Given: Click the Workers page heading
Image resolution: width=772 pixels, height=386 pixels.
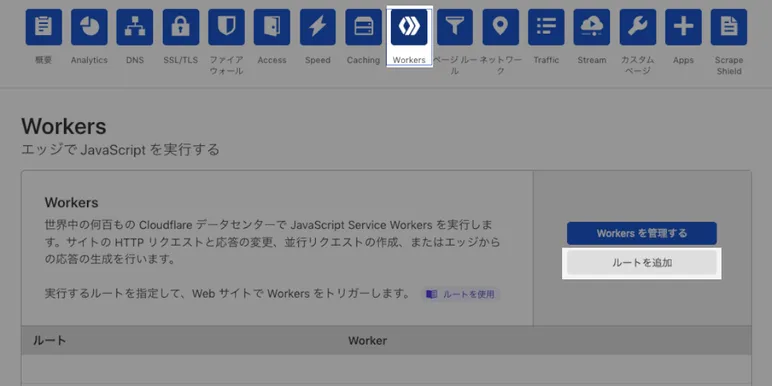Looking at the screenshot, I should coord(64,127).
